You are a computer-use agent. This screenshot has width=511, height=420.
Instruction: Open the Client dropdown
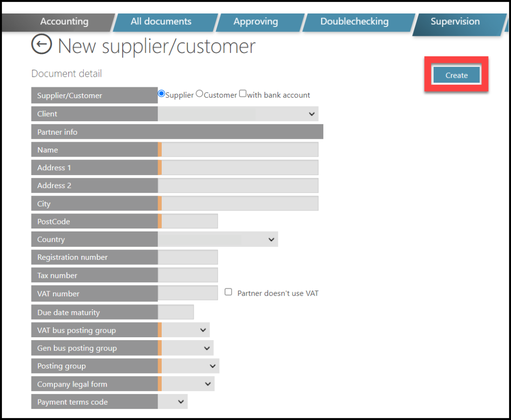coord(238,114)
